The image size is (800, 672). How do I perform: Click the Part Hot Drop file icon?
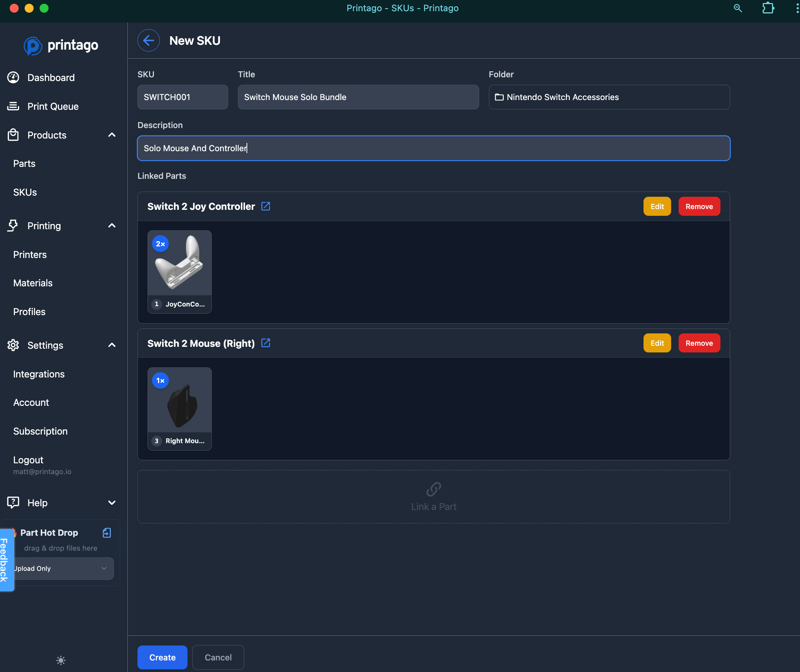click(x=107, y=533)
